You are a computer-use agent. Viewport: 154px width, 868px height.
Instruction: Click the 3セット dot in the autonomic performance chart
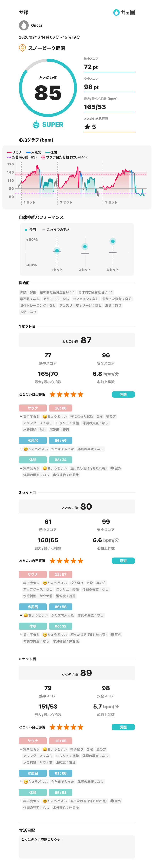point(113,241)
